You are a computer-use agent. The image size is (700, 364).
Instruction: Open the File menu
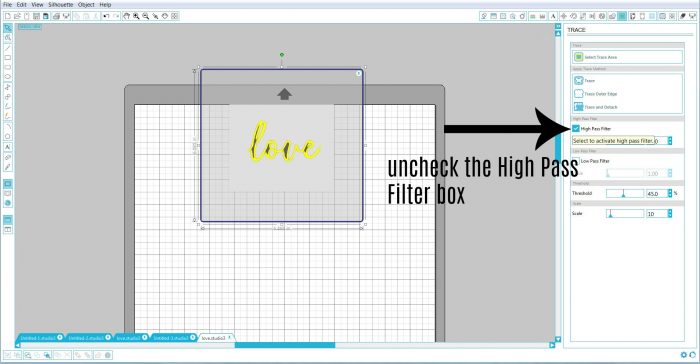(7, 4)
